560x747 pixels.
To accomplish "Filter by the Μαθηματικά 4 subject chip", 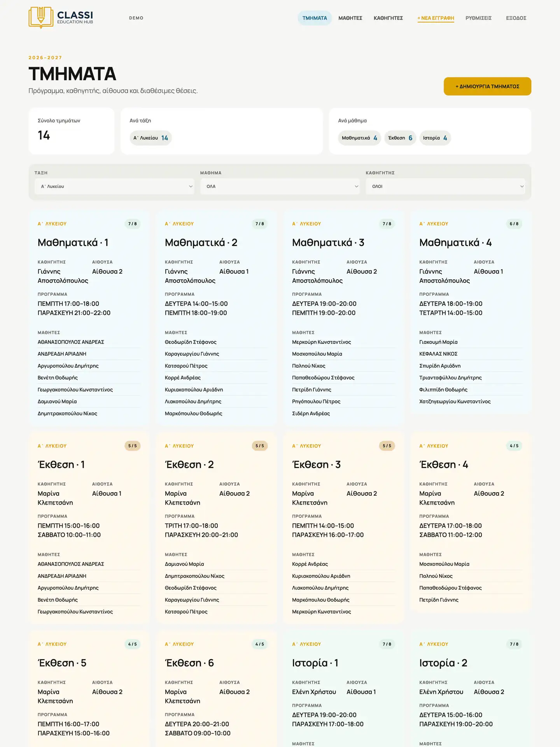I will point(359,138).
